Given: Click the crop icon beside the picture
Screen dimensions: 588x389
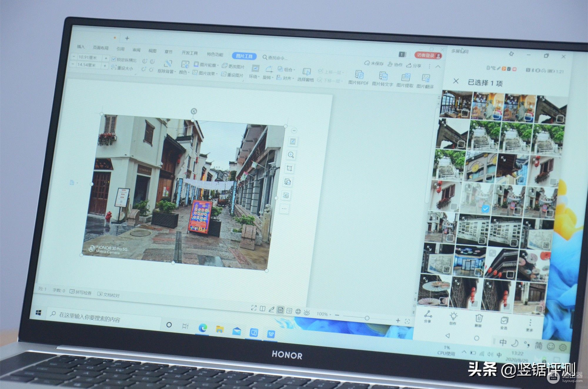Looking at the screenshot, I should (289, 168).
